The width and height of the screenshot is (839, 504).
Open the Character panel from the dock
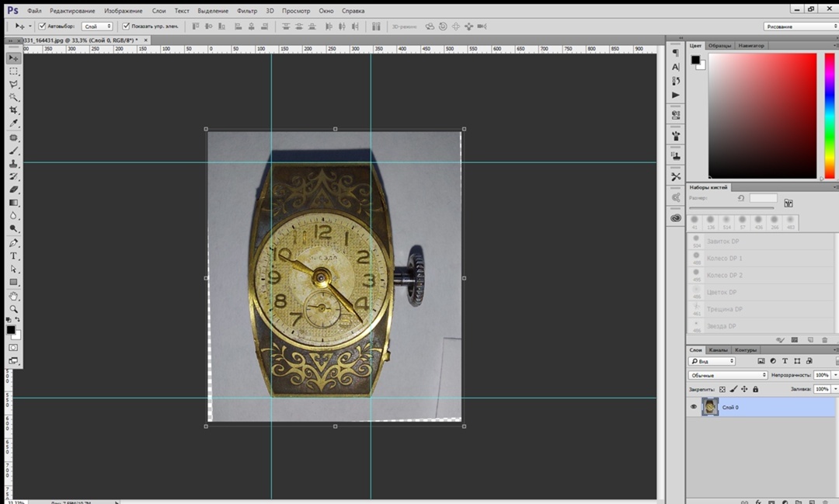(x=676, y=67)
